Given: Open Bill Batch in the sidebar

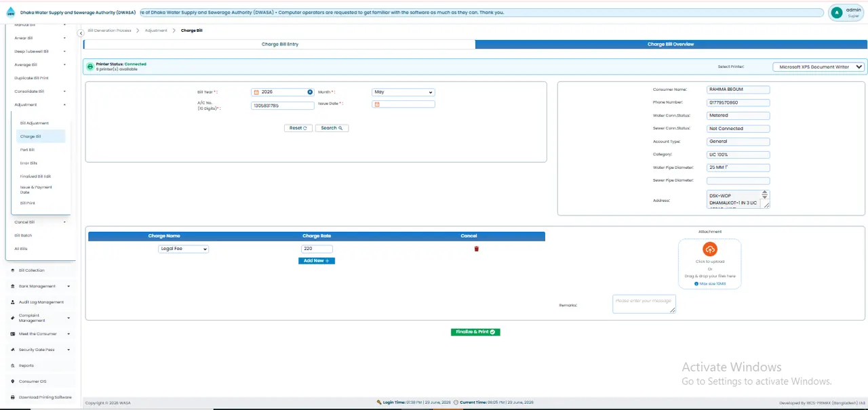Looking at the screenshot, I should click(23, 235).
